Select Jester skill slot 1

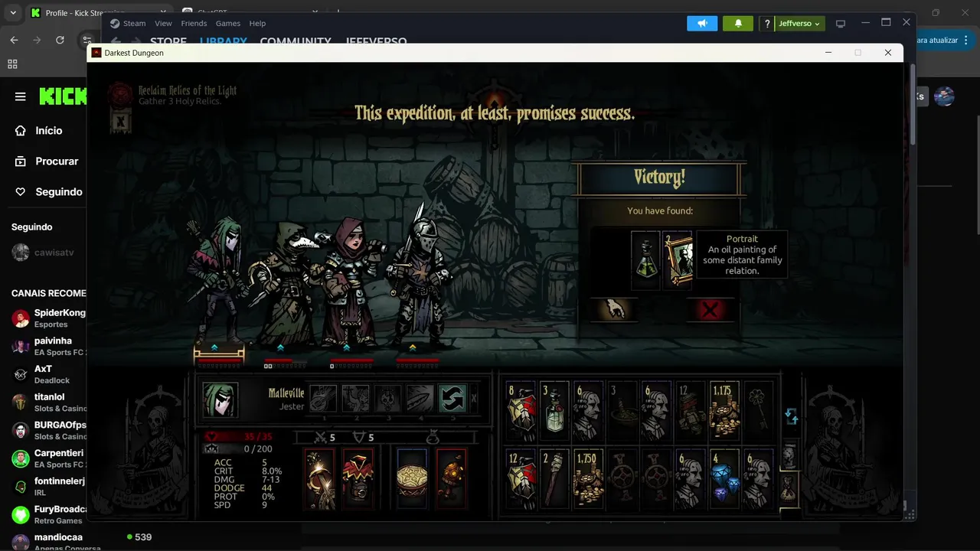coord(323,399)
